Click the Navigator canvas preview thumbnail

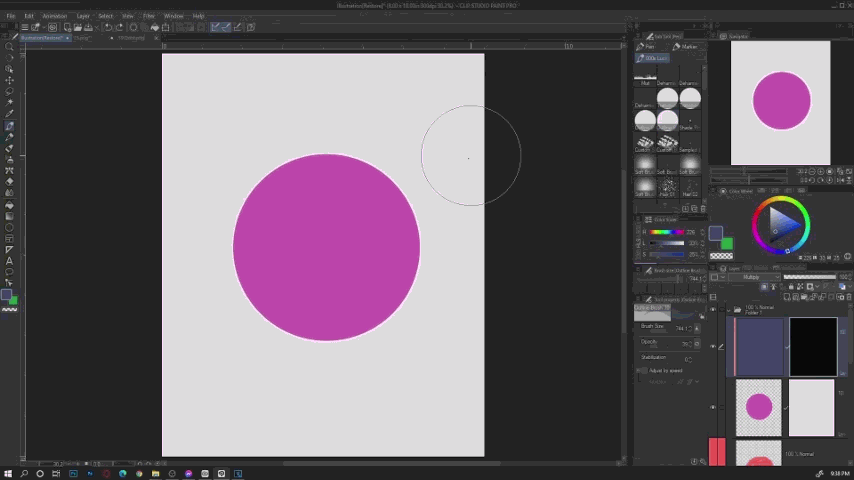tap(781, 102)
